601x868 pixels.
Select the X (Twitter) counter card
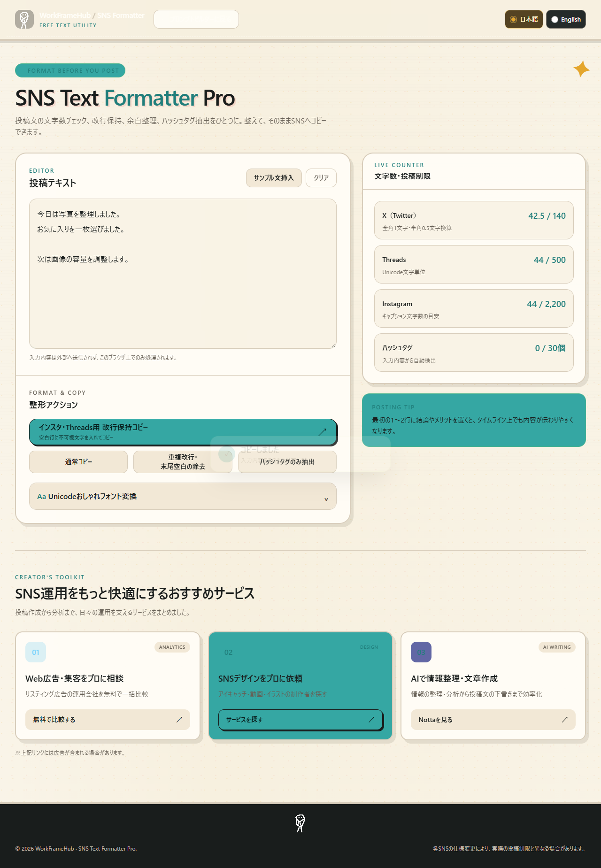(x=474, y=220)
